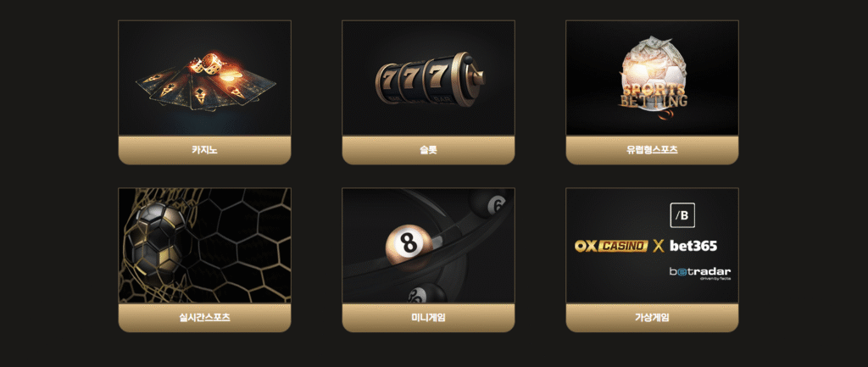Screen dimensions: 868x367
Task: Choose the 가상게임 label button
Action: click(652, 318)
